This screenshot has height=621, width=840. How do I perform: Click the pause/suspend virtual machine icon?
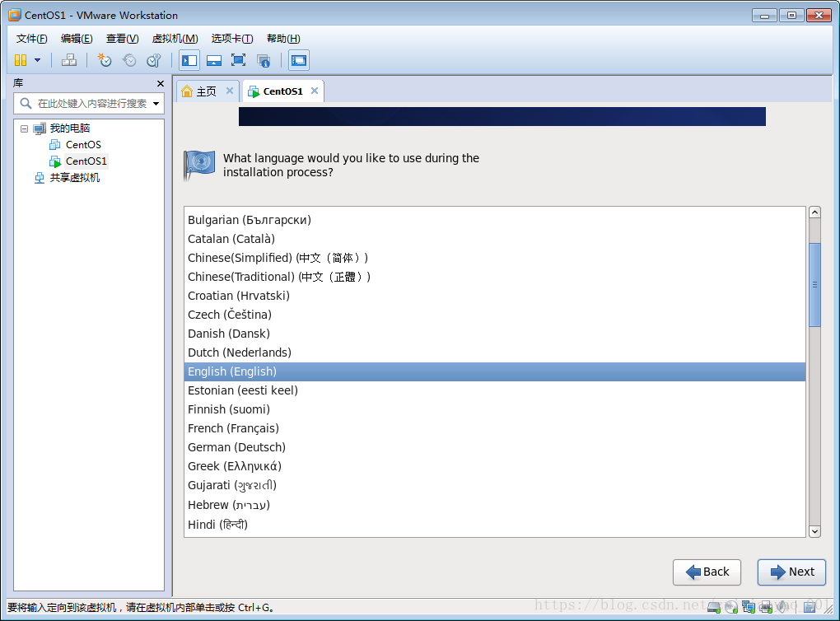21,60
